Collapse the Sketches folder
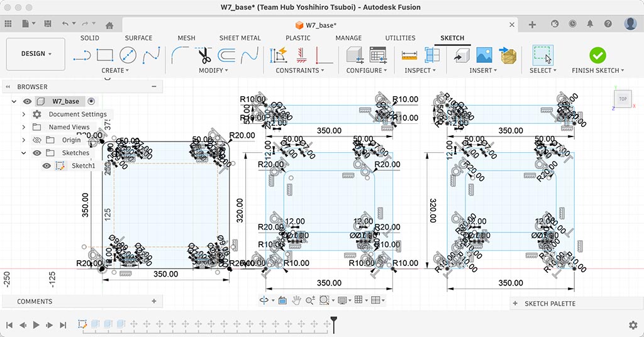644x337 pixels. [23, 153]
